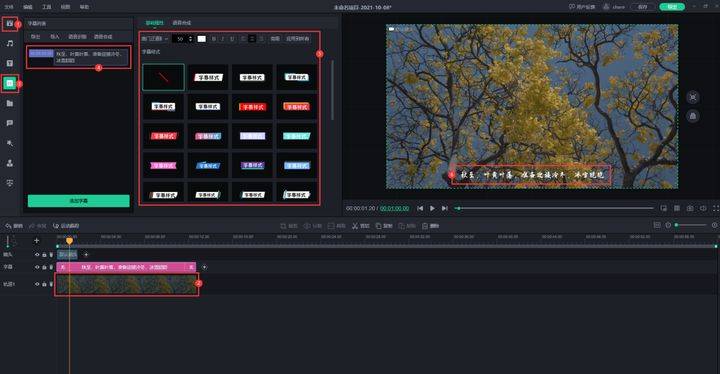Open the second tab of the style panel
The image size is (720, 374).
tap(181, 23)
